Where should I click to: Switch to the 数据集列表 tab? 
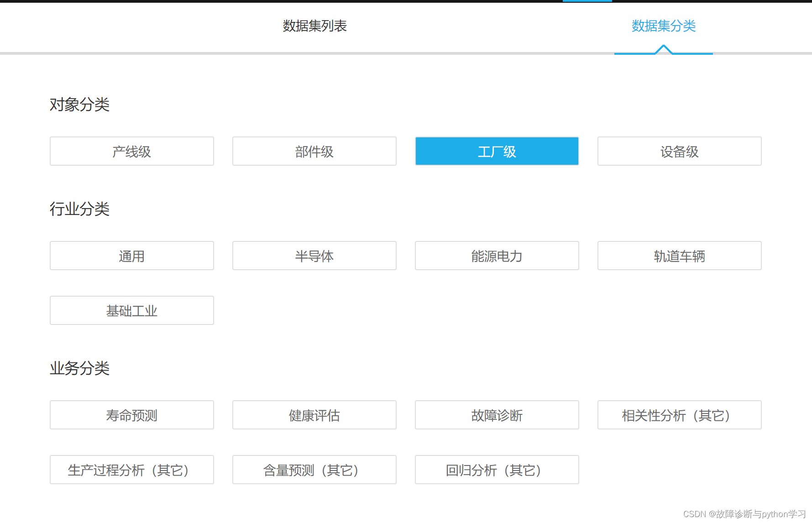314,26
